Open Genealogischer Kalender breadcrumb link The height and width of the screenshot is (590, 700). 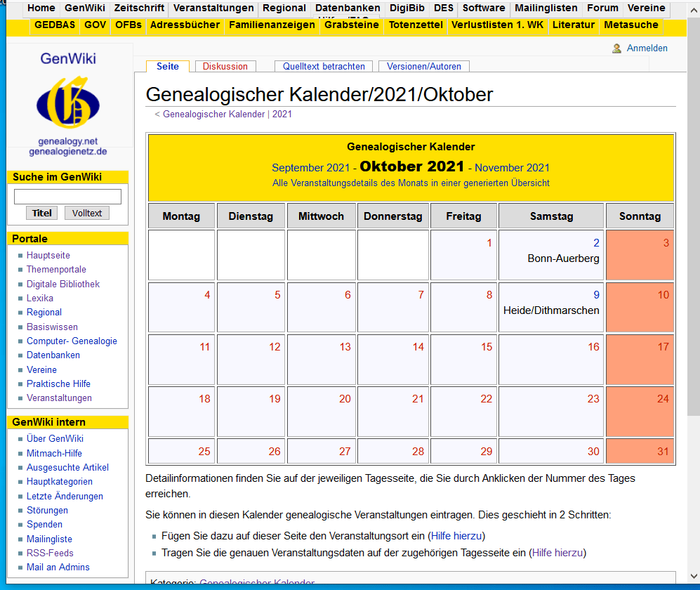point(214,114)
